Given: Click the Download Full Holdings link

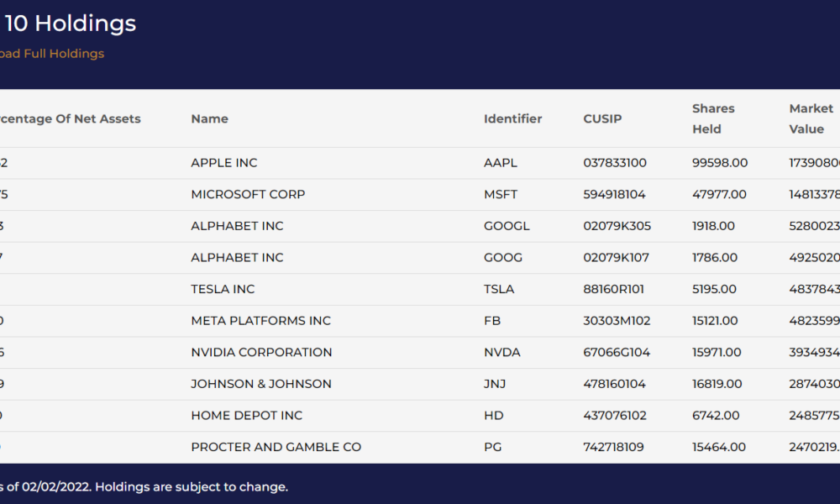Looking at the screenshot, I should click(52, 54).
